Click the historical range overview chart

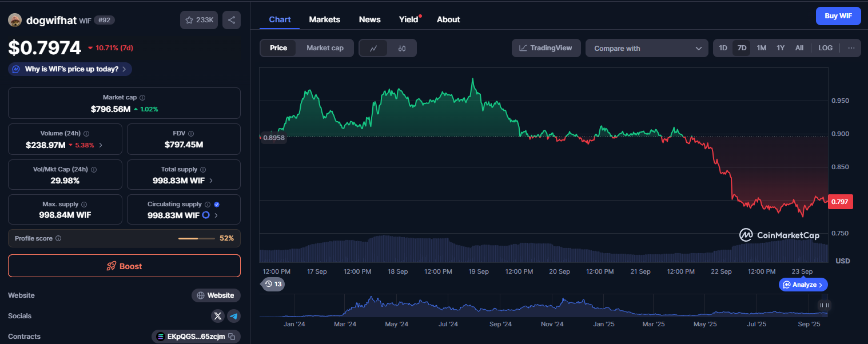(x=543, y=306)
